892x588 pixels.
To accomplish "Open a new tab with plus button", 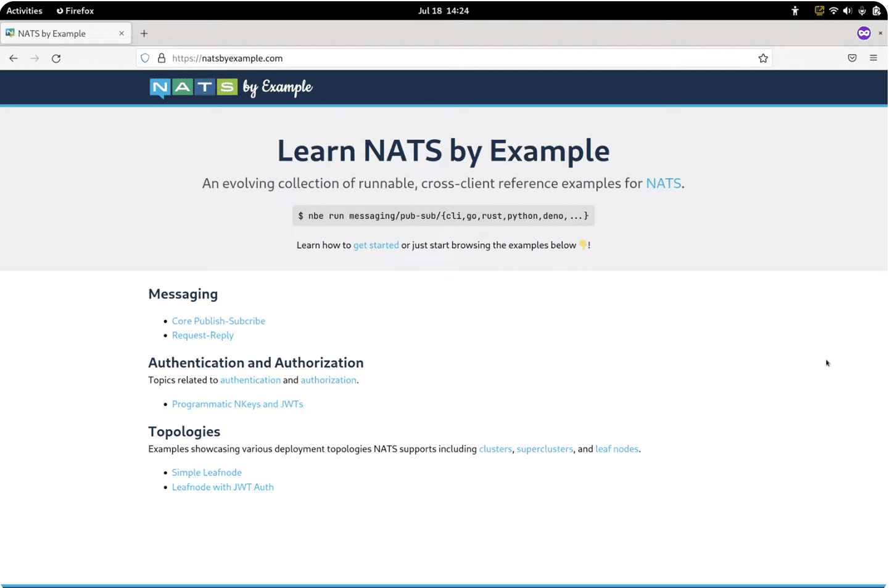I will point(144,33).
